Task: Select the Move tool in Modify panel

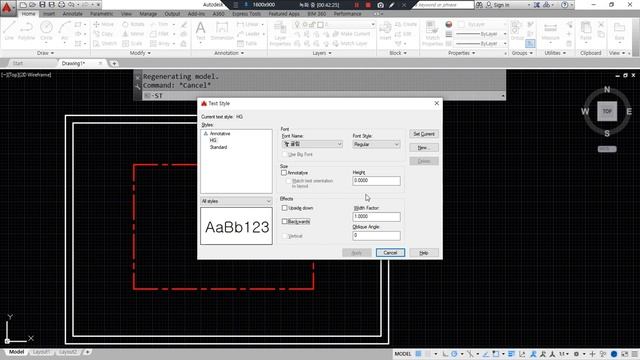Action: (104, 24)
